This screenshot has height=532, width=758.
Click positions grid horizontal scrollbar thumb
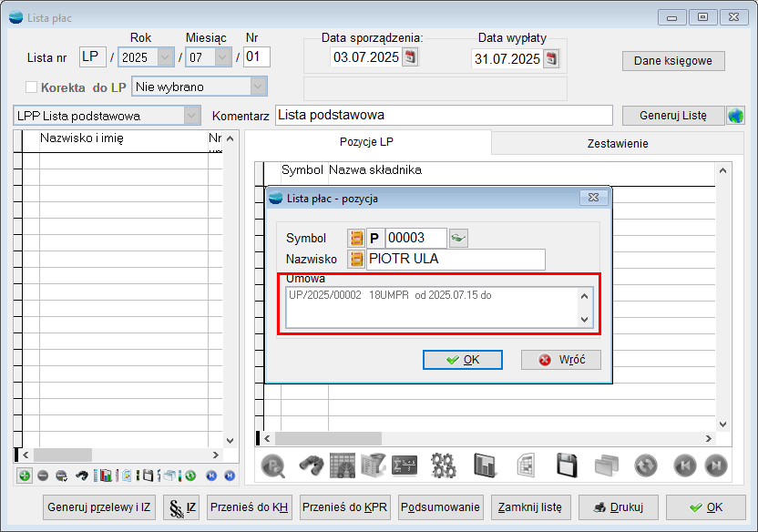pyautogui.click(x=328, y=439)
